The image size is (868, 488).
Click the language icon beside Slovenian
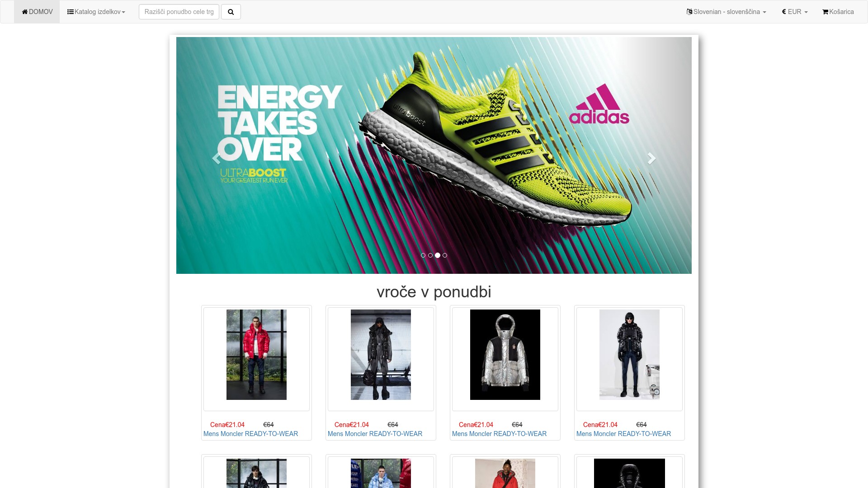(x=689, y=12)
